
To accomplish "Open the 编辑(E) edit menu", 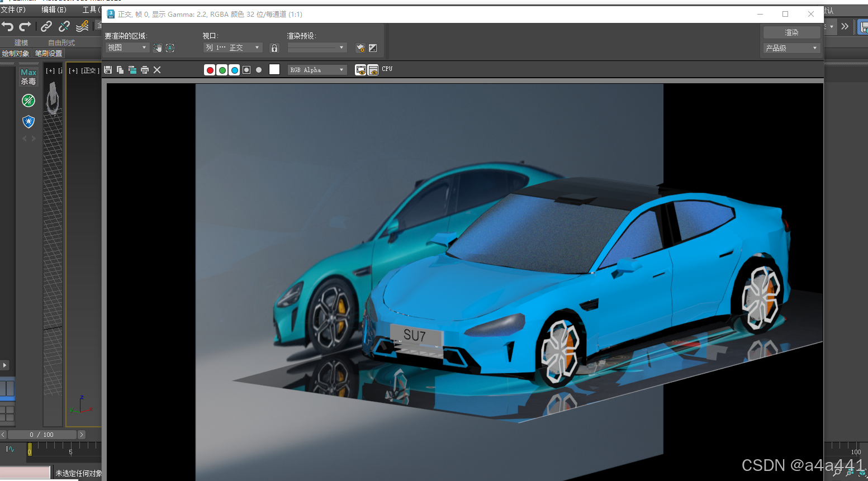I will [x=54, y=9].
